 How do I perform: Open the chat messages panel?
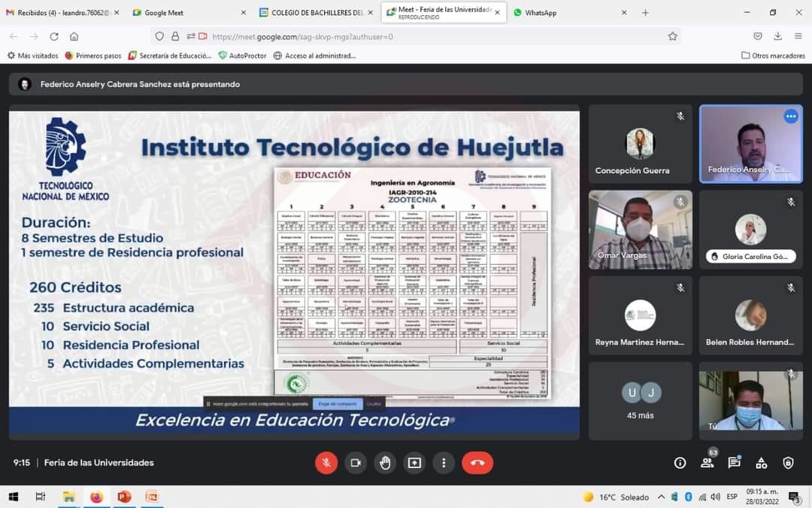point(734,463)
